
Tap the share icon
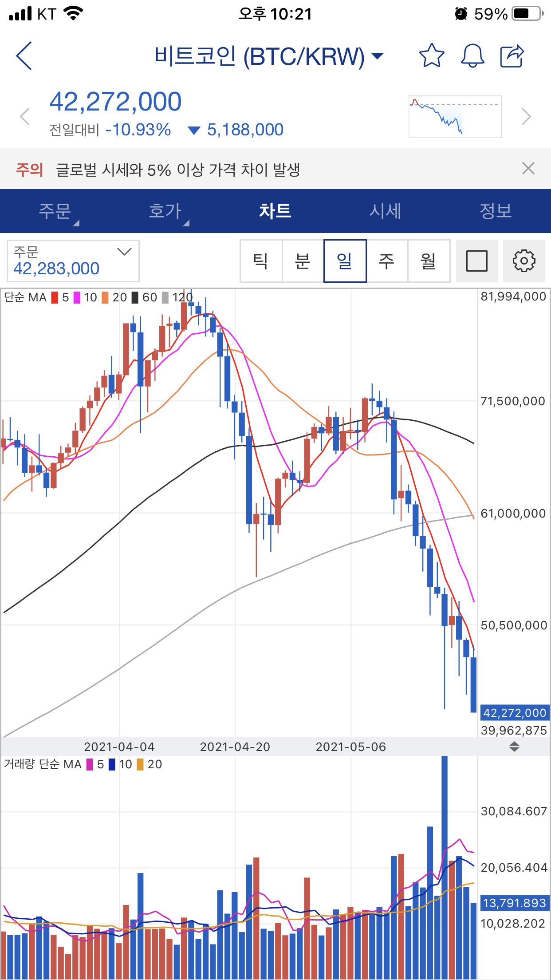[x=512, y=56]
